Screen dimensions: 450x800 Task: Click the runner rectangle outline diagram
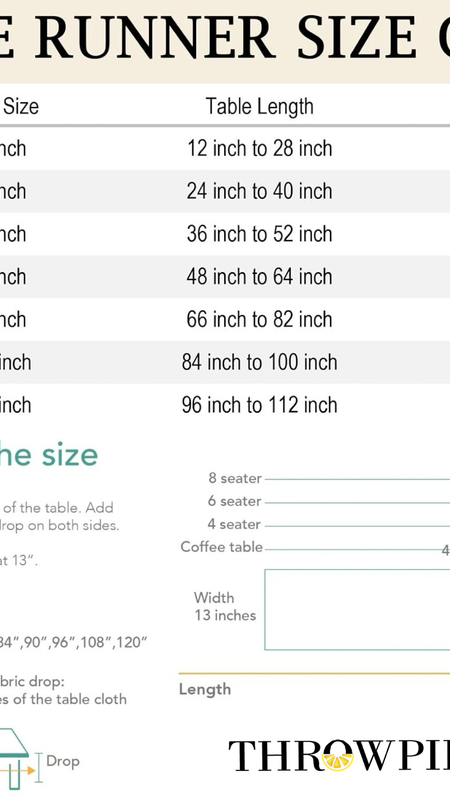coord(357,610)
